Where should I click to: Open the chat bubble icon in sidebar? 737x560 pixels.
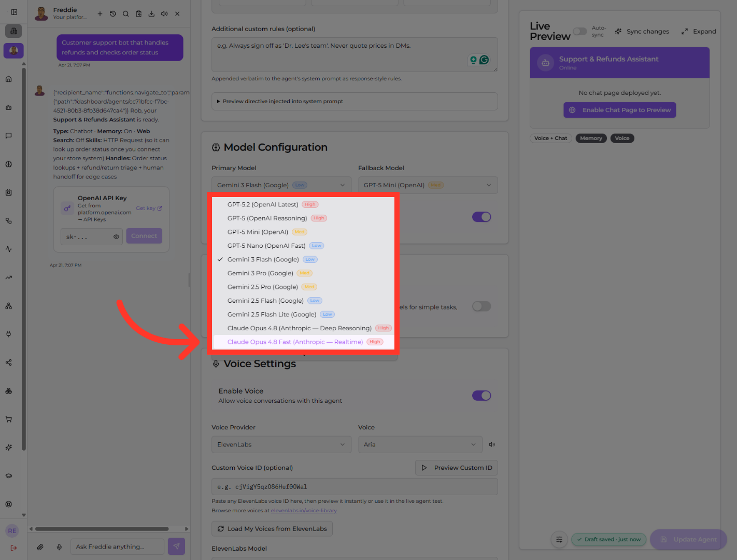(9, 136)
